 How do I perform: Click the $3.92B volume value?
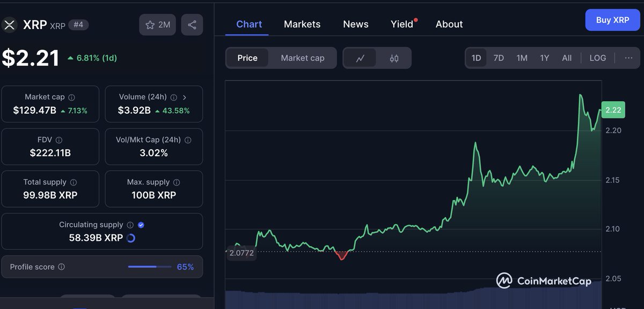pyautogui.click(x=135, y=111)
